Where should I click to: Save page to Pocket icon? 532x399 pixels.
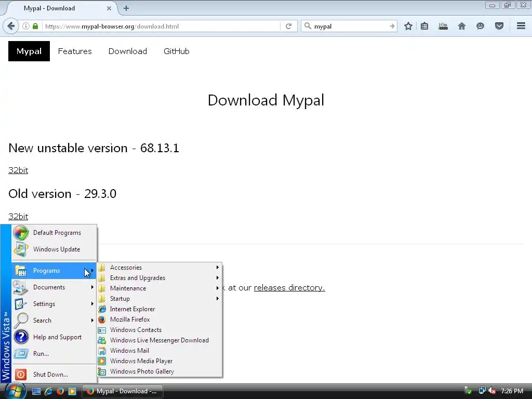[x=499, y=26]
